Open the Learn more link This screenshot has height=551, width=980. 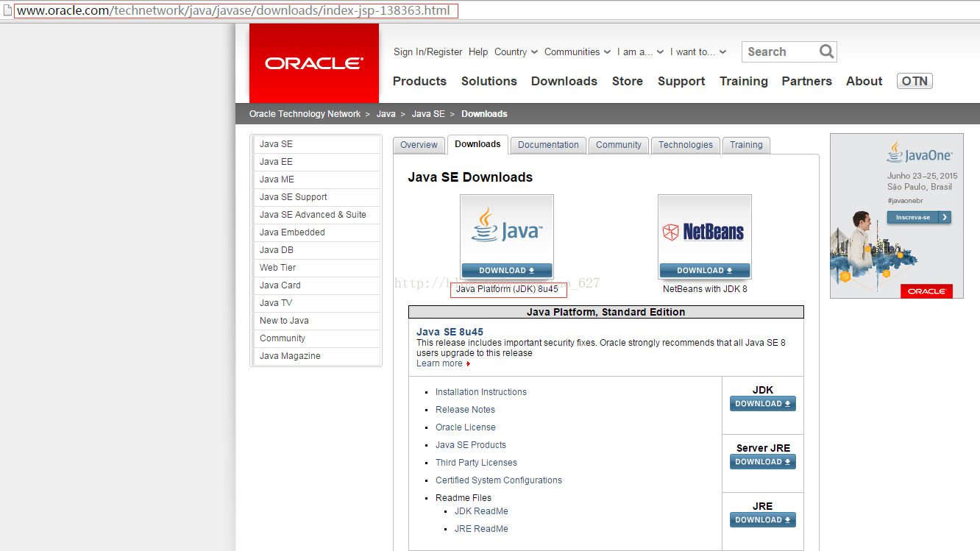[439, 363]
